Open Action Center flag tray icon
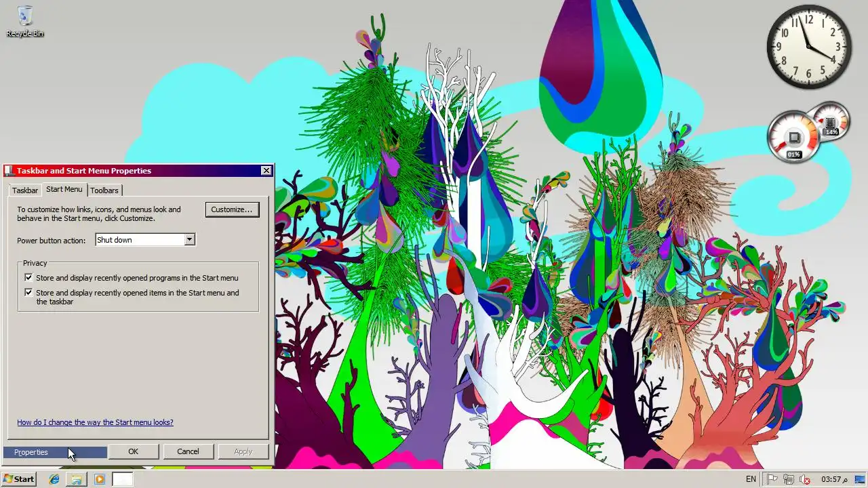The width and height of the screenshot is (868, 488). (x=772, y=479)
